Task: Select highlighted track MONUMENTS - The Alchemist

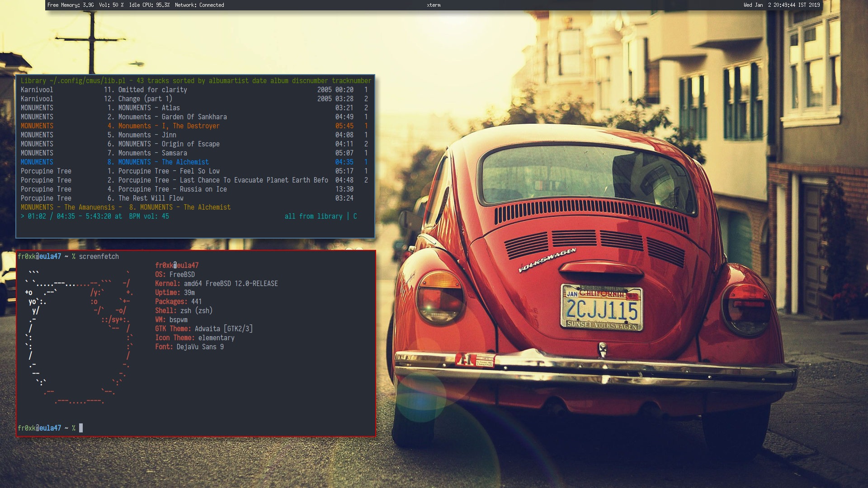Action: (x=163, y=162)
